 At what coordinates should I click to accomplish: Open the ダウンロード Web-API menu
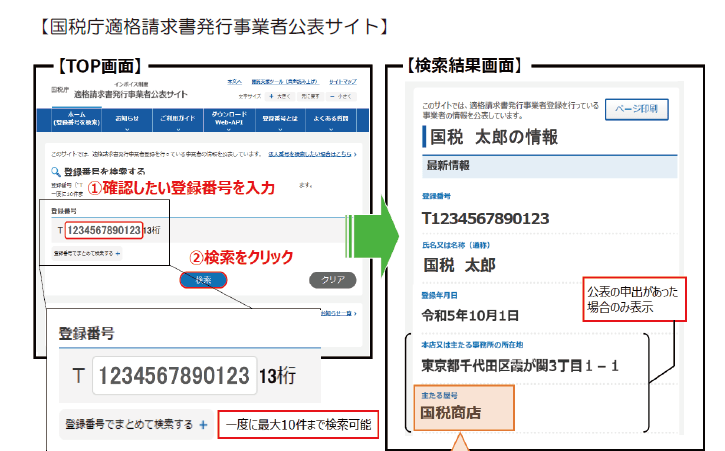pyautogui.click(x=229, y=120)
